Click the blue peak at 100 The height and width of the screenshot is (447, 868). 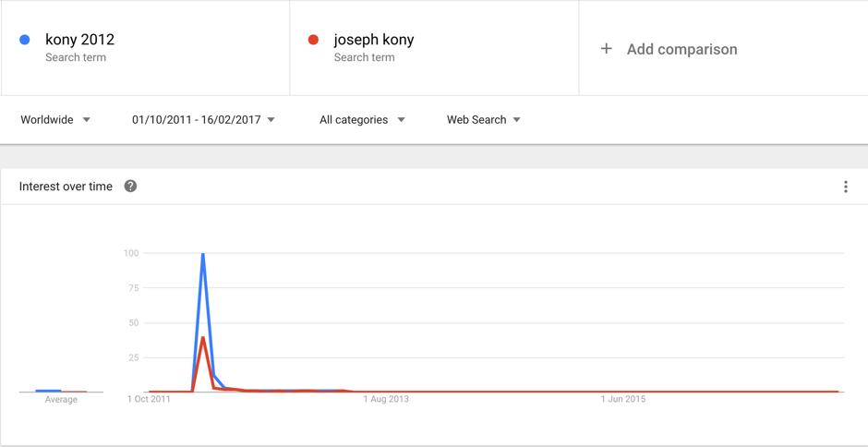point(203,254)
